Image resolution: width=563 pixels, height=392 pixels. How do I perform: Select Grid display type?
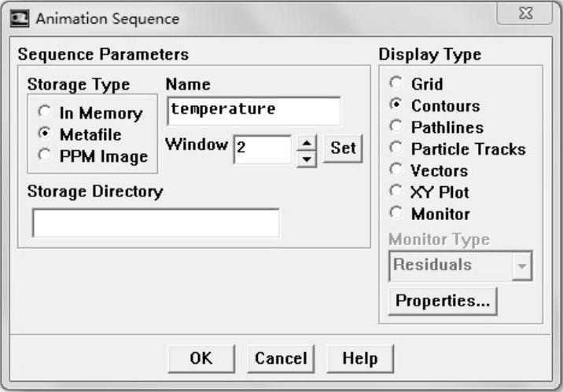pyautogui.click(x=397, y=84)
